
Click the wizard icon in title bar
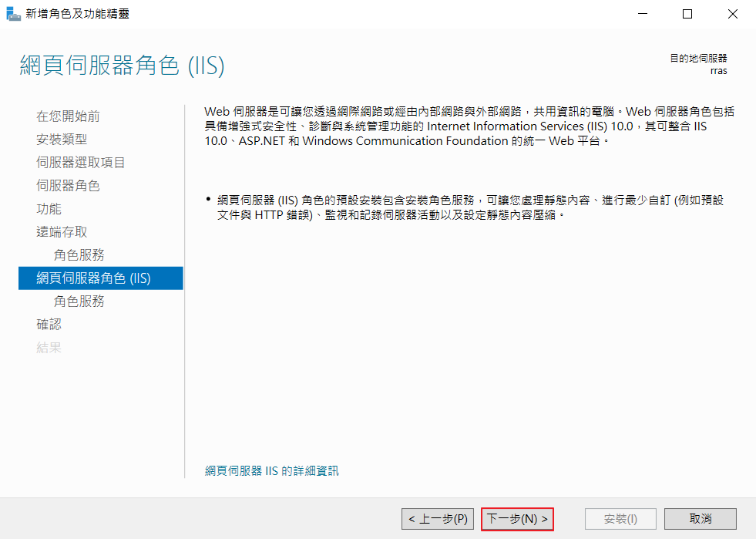13,14
